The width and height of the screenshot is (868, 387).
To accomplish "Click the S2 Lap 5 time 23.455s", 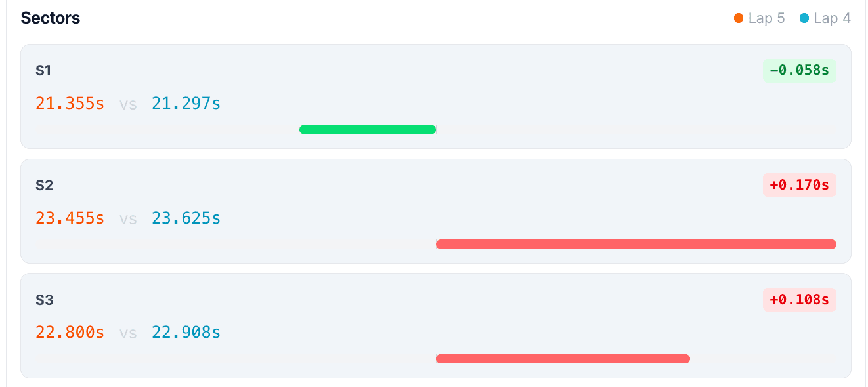I will [70, 218].
